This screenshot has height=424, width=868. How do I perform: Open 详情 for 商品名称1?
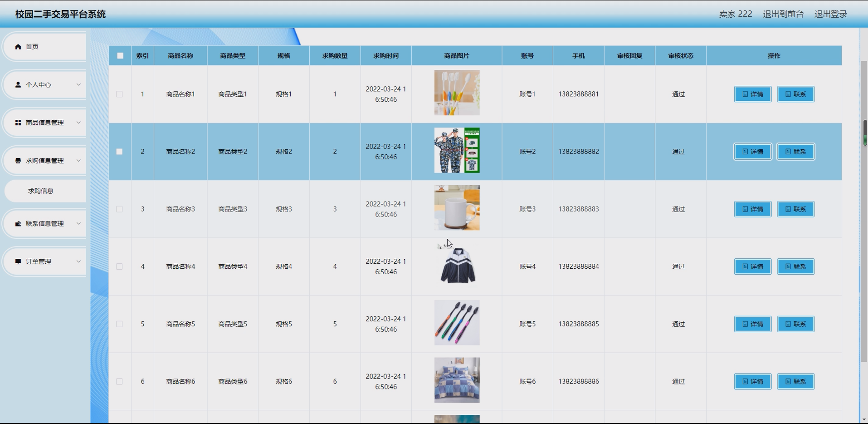[x=753, y=94]
